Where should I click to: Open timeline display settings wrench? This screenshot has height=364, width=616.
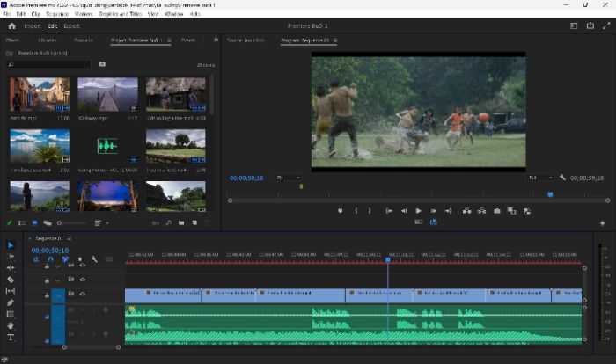(94, 259)
